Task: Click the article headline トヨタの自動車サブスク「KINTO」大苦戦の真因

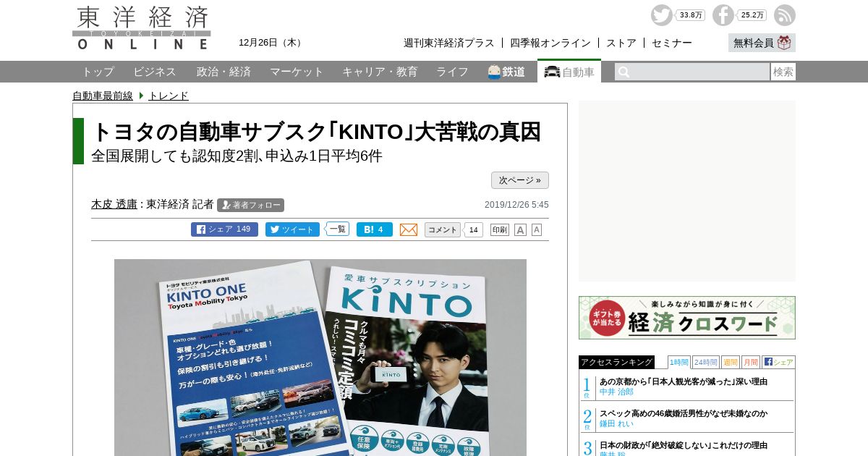Action: click(317, 132)
